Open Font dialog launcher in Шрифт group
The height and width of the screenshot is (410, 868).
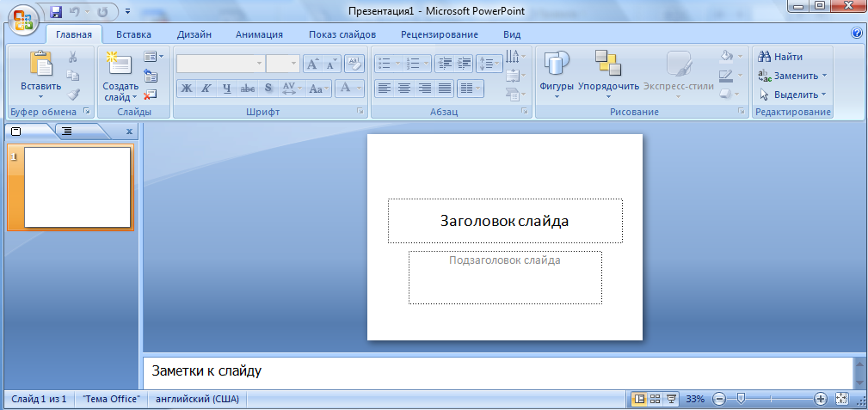(x=361, y=112)
